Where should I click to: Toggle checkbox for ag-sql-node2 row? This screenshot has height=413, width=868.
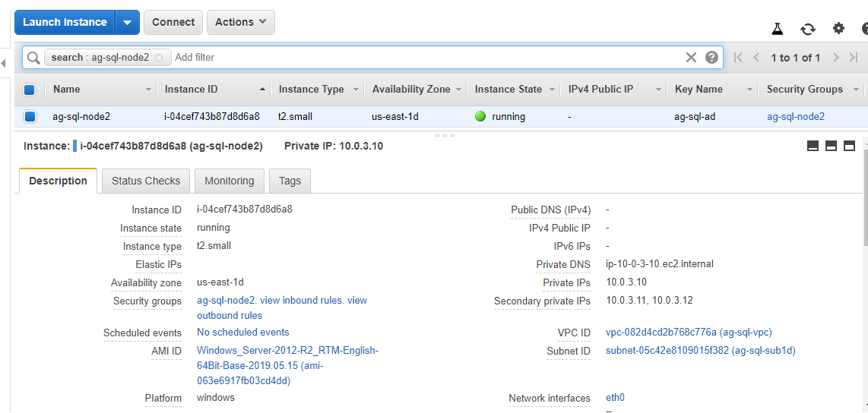(30, 117)
